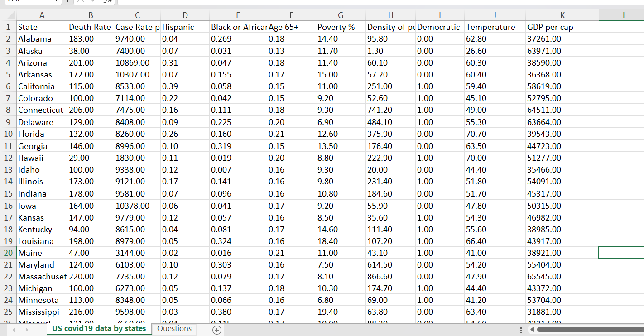Switch to the Questions sheet tab
Screen dimensions: 644x336
tap(174, 330)
